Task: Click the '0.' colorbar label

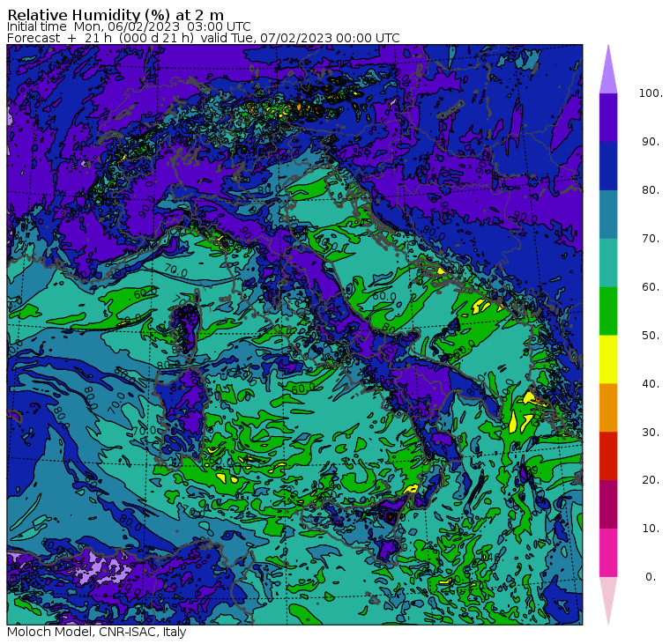Action: tap(651, 577)
